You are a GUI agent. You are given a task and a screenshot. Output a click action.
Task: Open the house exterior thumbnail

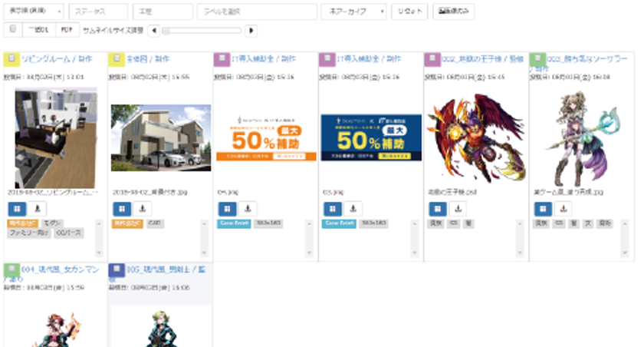[x=161, y=137]
